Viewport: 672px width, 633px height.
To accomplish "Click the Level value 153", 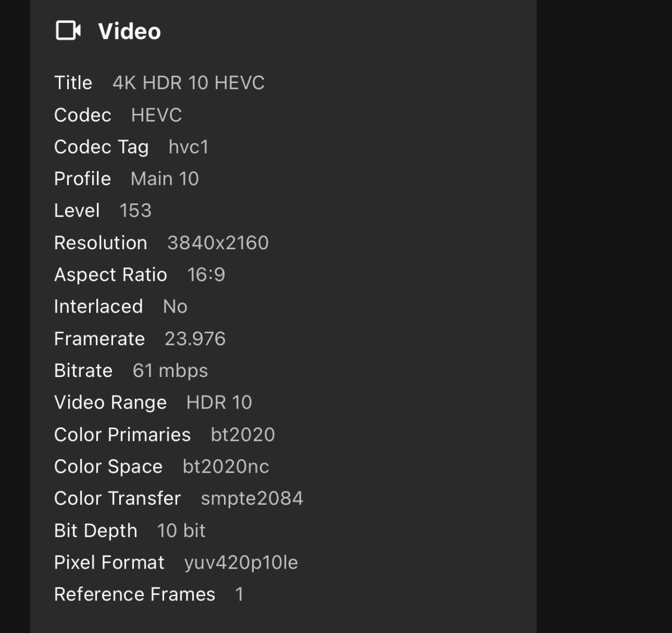I will [136, 211].
